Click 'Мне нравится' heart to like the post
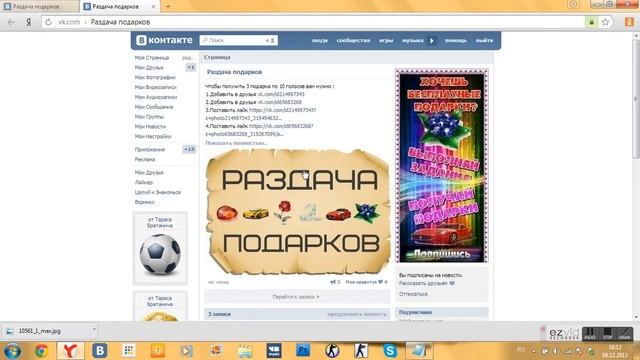 coord(366,282)
